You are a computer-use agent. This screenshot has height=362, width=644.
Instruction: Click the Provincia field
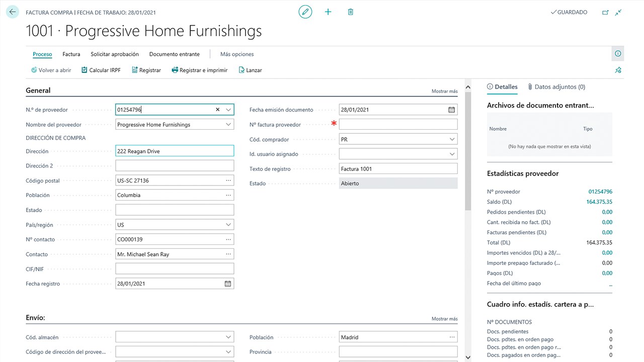[x=398, y=352]
